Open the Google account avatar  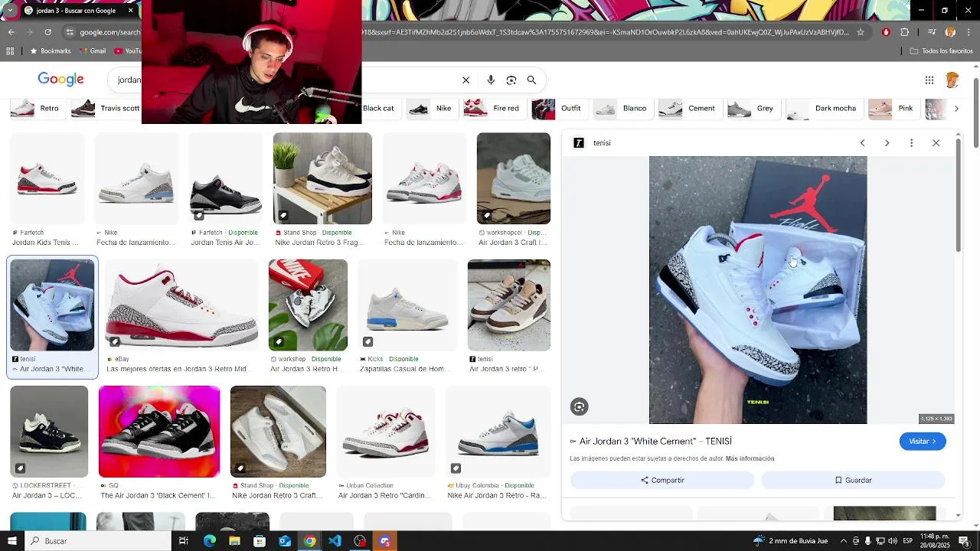[x=953, y=80]
